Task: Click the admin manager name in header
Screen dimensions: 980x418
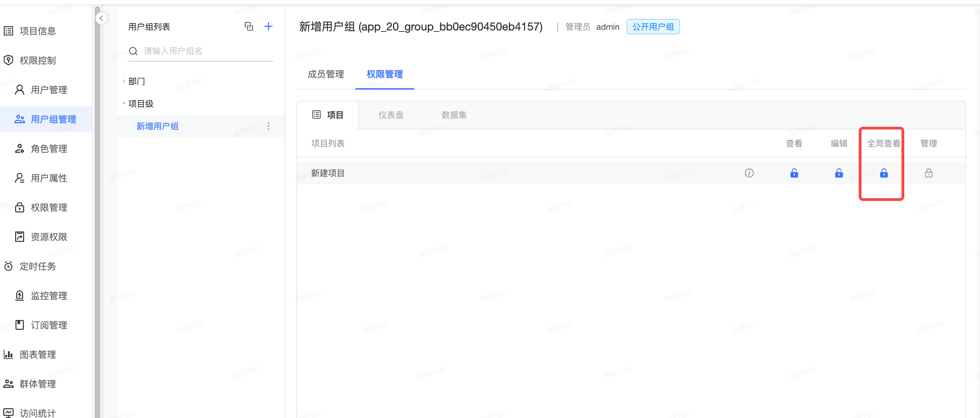Action: (x=607, y=27)
